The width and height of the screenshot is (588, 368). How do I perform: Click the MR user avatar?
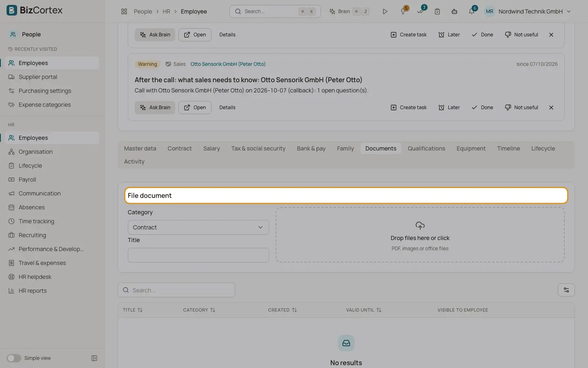pyautogui.click(x=490, y=11)
